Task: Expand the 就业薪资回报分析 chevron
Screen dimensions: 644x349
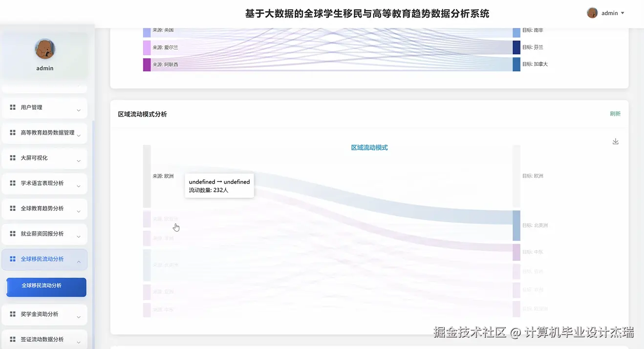Action: (x=79, y=237)
